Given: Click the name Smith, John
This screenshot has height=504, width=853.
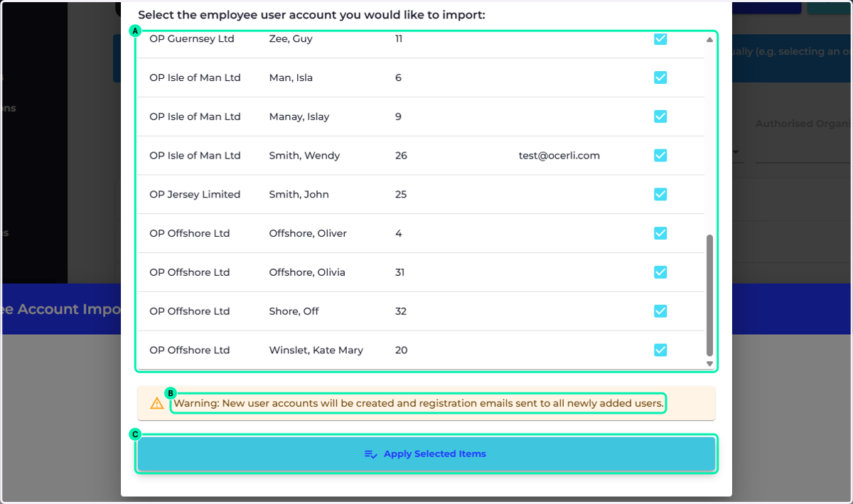Looking at the screenshot, I should point(299,194).
